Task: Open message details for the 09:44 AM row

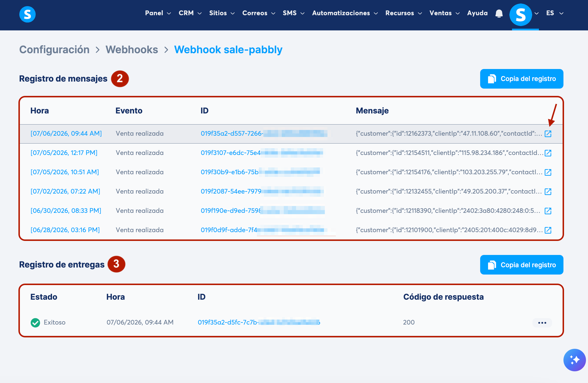Action: pyautogui.click(x=548, y=134)
